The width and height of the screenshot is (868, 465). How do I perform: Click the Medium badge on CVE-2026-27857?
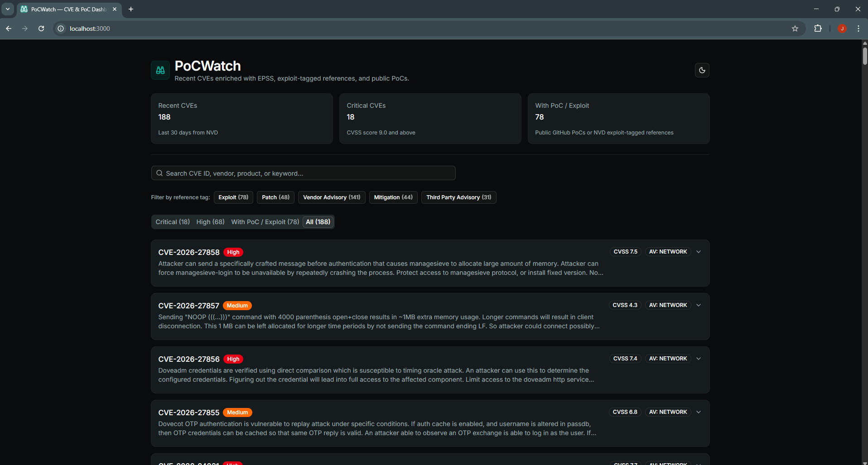(237, 306)
